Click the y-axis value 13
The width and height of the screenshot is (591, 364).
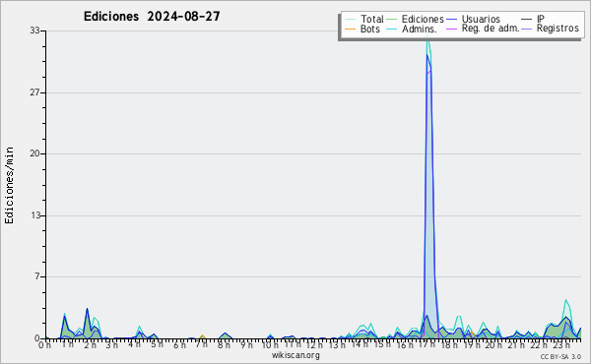[35, 215]
